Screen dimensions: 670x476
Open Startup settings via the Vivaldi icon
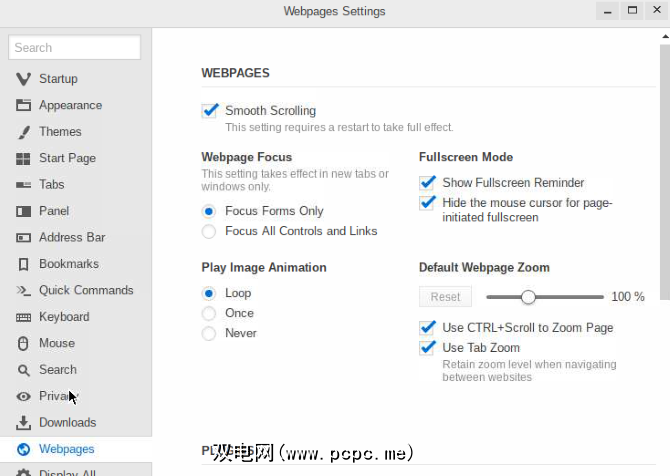pyautogui.click(x=22, y=79)
